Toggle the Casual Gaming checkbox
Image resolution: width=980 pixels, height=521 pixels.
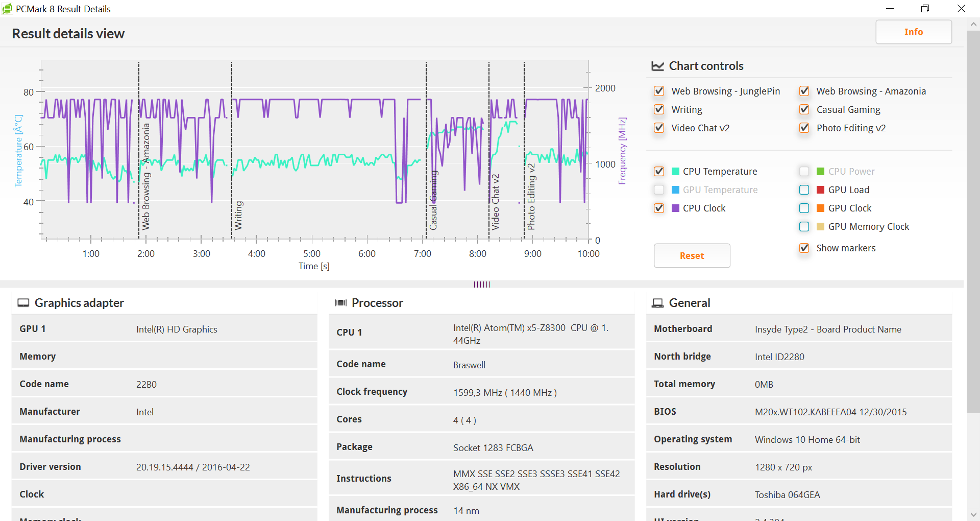804,109
